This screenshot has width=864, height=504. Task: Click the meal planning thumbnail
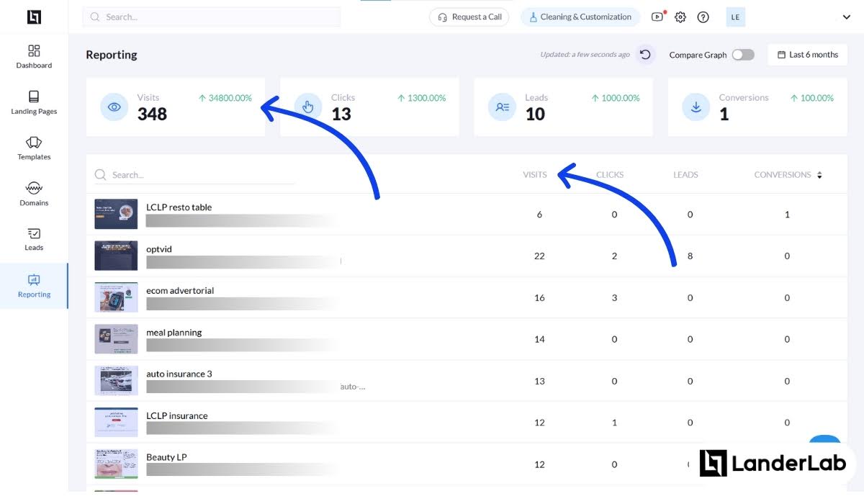coord(116,339)
